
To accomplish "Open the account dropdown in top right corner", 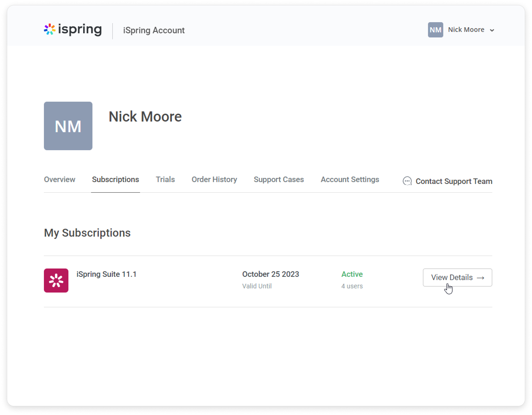I will (x=492, y=30).
